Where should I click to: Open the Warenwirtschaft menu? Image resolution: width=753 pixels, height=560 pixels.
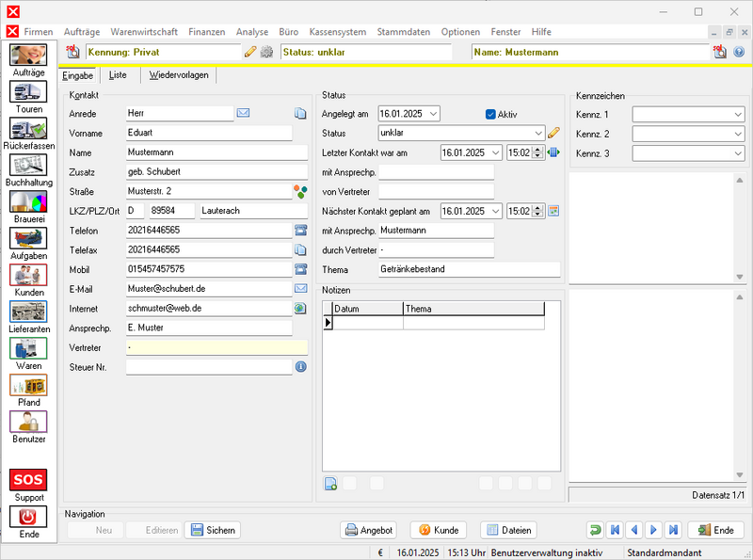(144, 31)
